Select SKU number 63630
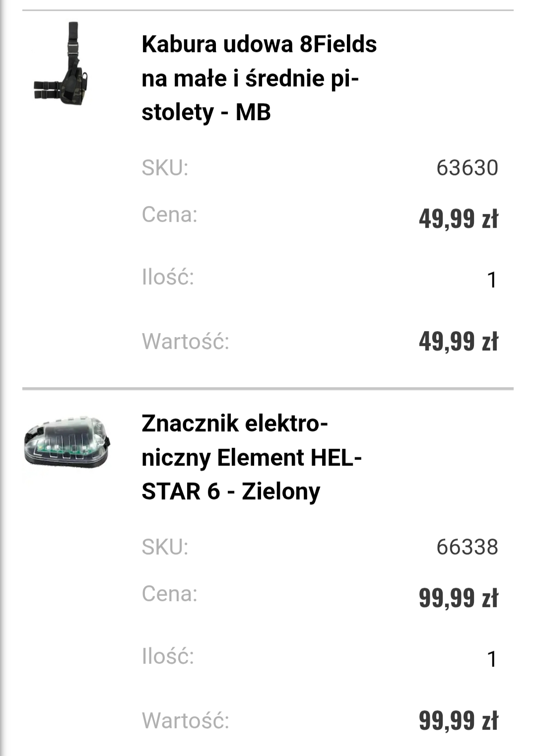 pyautogui.click(x=467, y=168)
